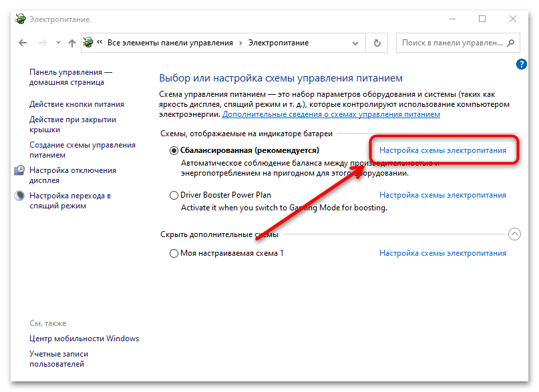Click the up directory arrow icon
The height and width of the screenshot is (392, 539).
(71, 43)
